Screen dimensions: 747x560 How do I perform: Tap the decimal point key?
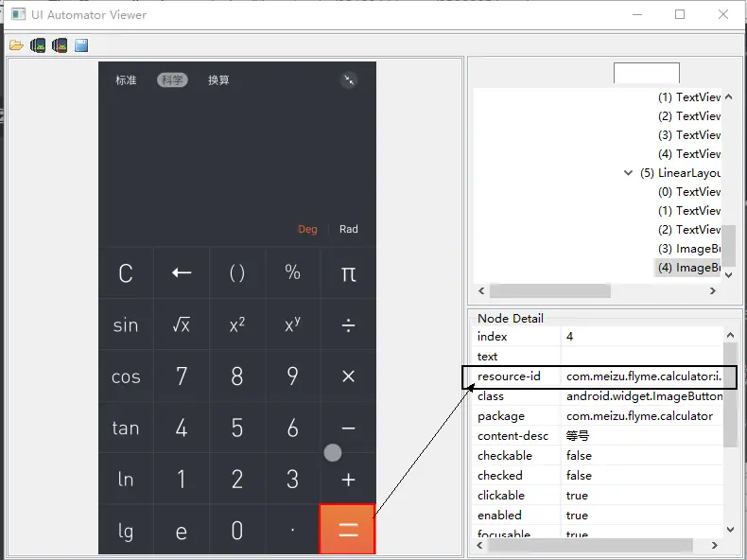[x=292, y=530]
